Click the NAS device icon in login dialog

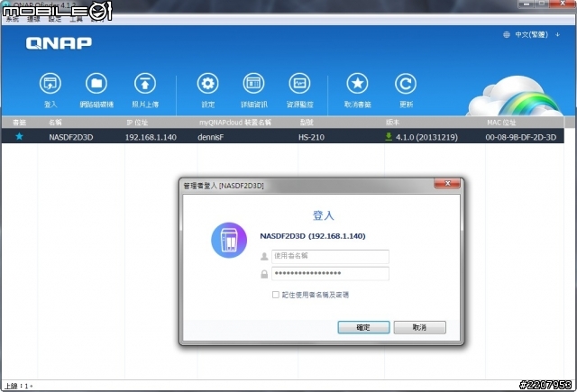pyautogui.click(x=229, y=240)
